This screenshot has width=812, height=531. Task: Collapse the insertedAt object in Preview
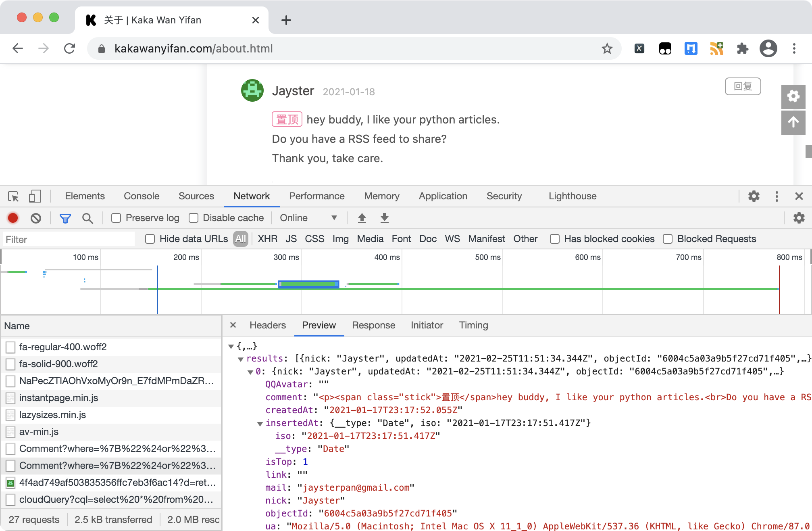click(x=260, y=423)
